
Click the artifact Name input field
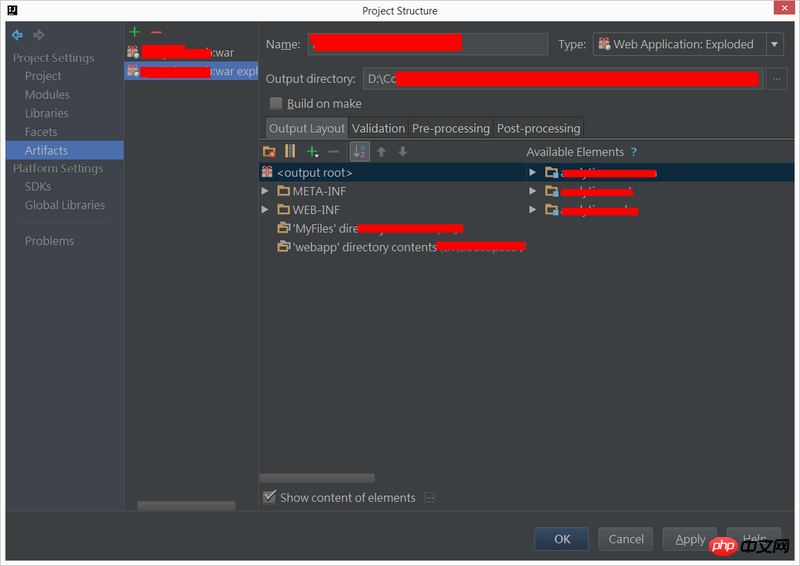pyautogui.click(x=428, y=44)
